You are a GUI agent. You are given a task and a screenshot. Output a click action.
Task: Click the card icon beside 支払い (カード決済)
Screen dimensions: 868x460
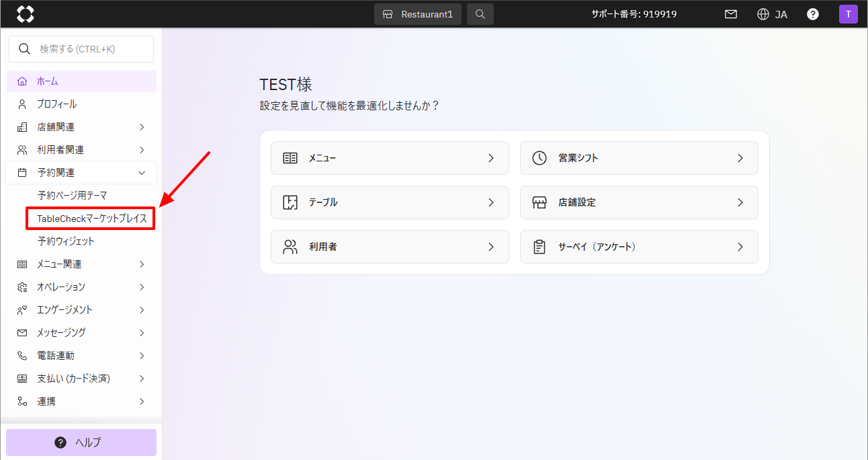pyautogui.click(x=22, y=379)
